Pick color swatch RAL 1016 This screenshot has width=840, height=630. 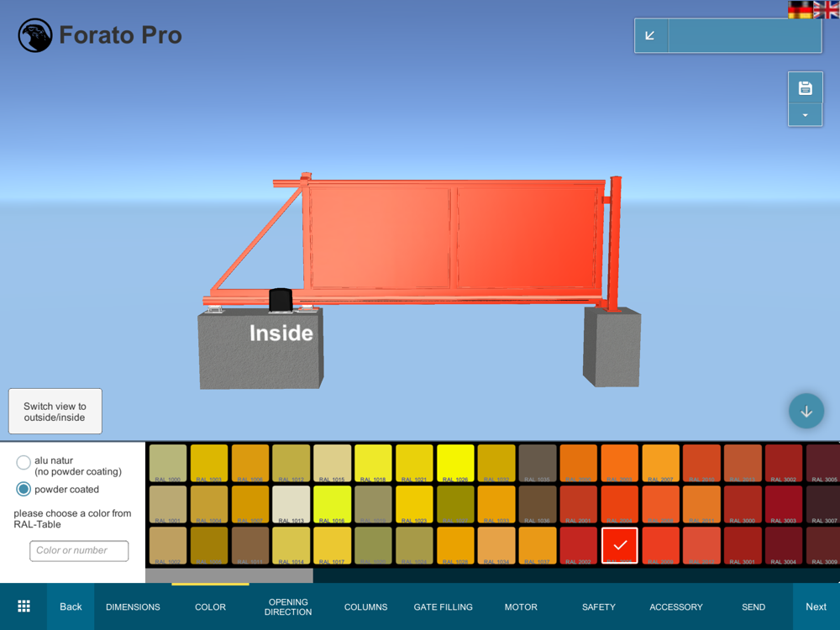(x=332, y=504)
